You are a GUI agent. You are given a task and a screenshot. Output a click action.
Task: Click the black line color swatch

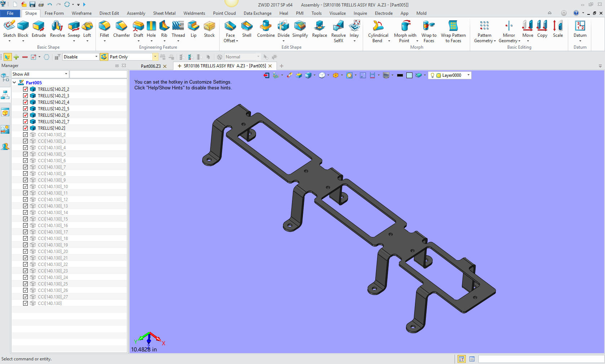pyautogui.click(x=400, y=75)
